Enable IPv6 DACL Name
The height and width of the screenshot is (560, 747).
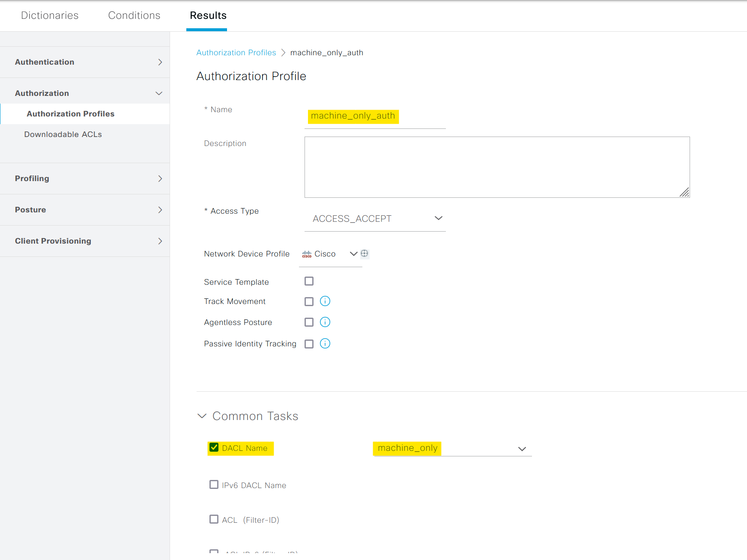pos(214,484)
